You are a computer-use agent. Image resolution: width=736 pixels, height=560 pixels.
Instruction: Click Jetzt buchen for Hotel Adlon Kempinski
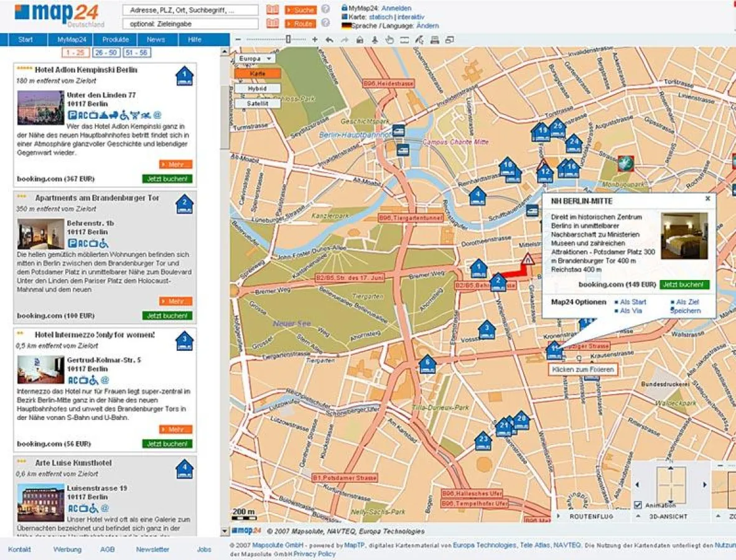(167, 179)
